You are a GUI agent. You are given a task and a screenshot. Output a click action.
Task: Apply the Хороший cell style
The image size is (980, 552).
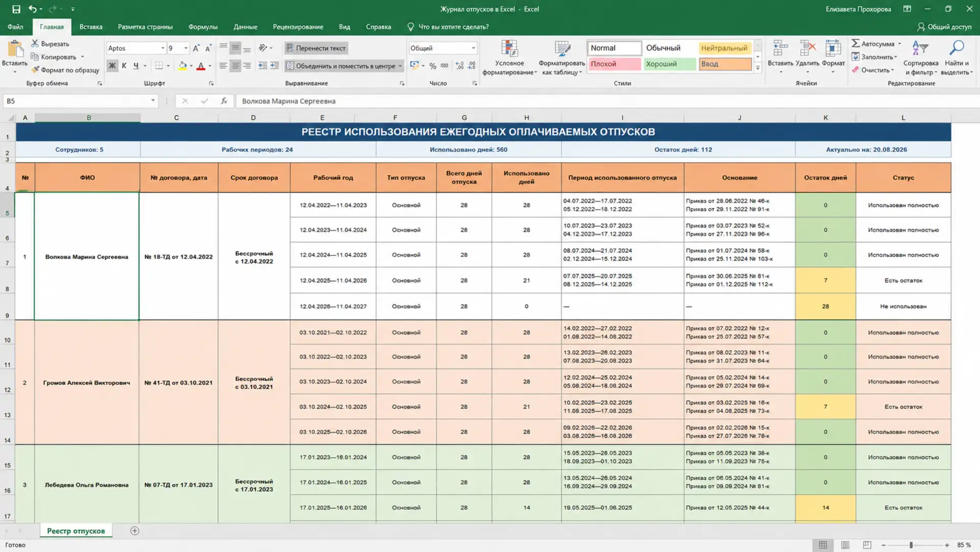[x=669, y=64]
